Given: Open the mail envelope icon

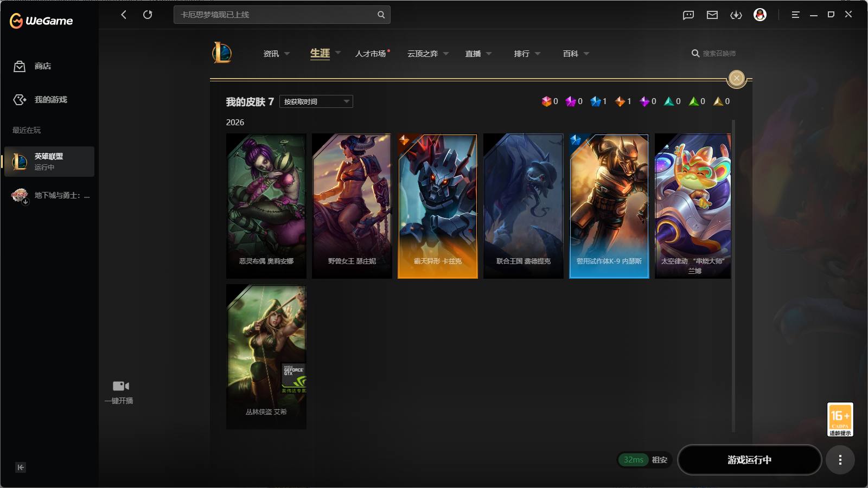Looking at the screenshot, I should tap(712, 15).
